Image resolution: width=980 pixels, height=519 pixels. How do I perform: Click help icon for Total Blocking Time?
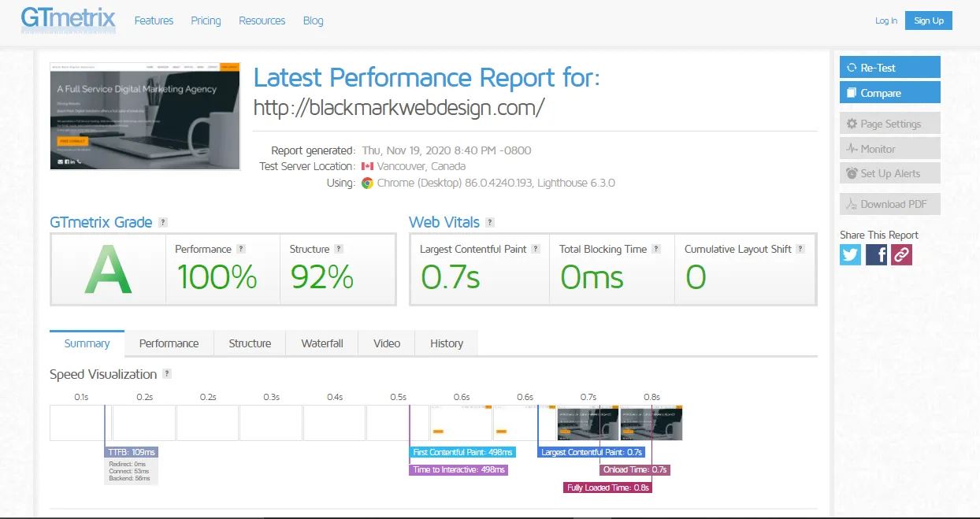(x=656, y=249)
